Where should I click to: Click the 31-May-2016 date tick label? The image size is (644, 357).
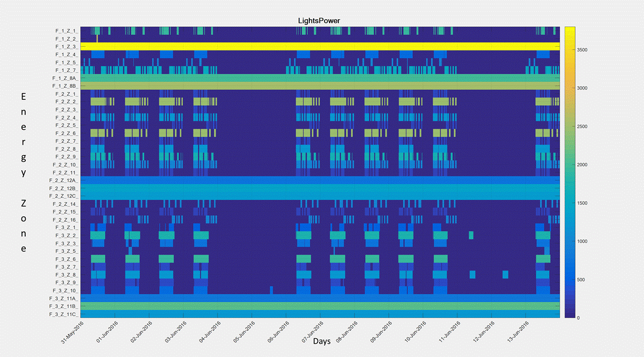[73, 332]
